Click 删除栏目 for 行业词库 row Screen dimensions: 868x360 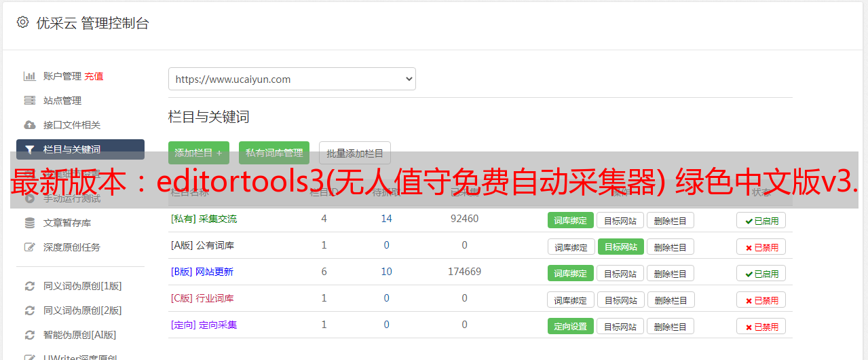coord(671,300)
